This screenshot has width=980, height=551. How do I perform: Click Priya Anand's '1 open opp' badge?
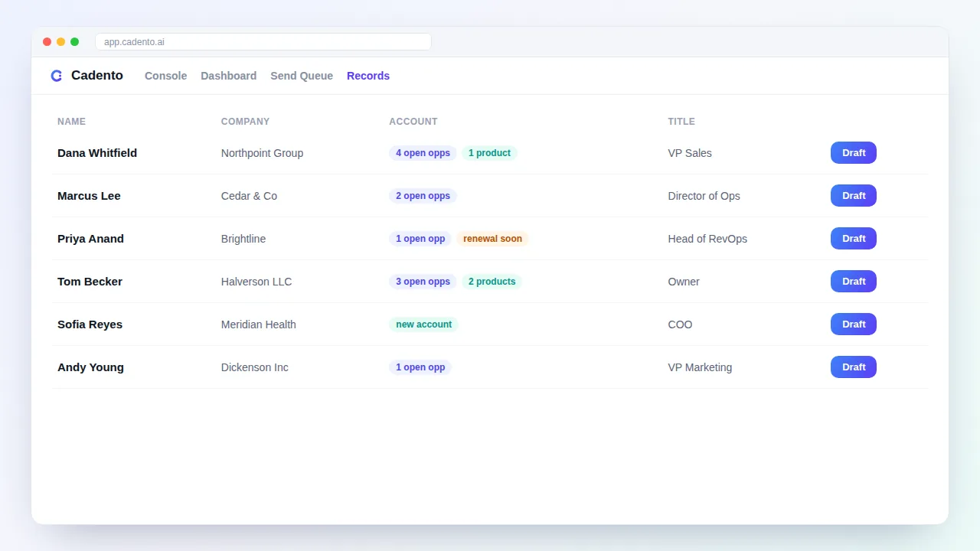(x=420, y=239)
